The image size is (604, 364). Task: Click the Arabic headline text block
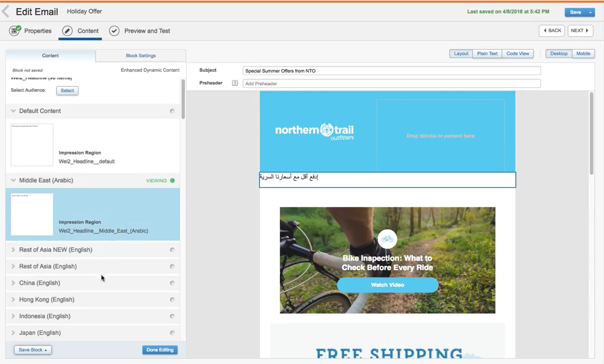coord(388,180)
